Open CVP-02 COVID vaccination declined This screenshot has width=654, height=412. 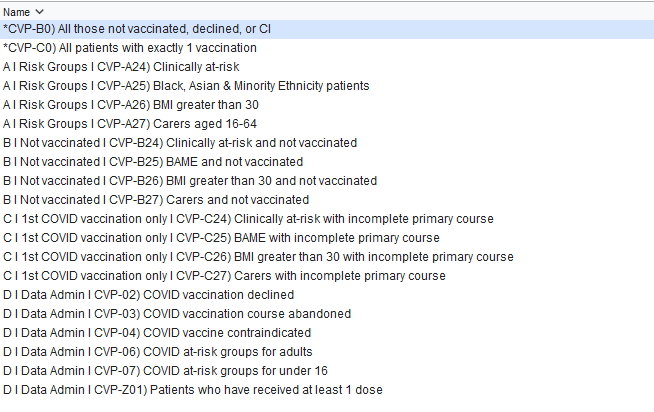pos(148,295)
